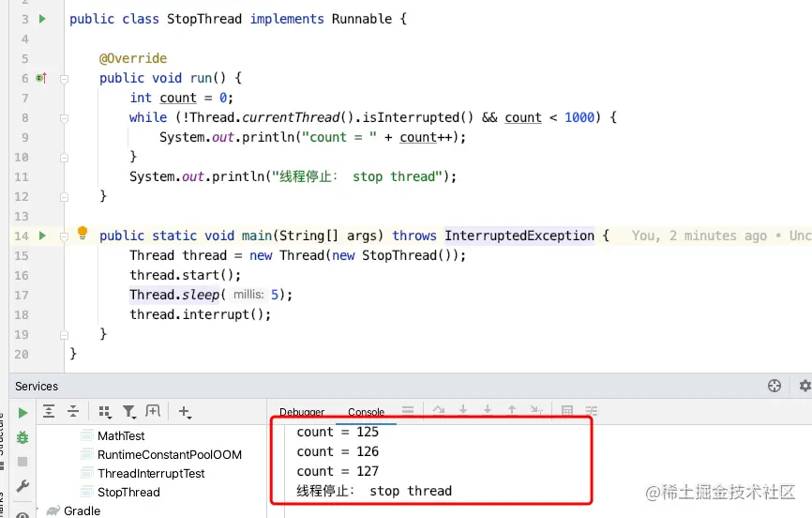The height and width of the screenshot is (518, 812).
Task: Click the 1000 literal on line 8
Action: [x=579, y=117]
